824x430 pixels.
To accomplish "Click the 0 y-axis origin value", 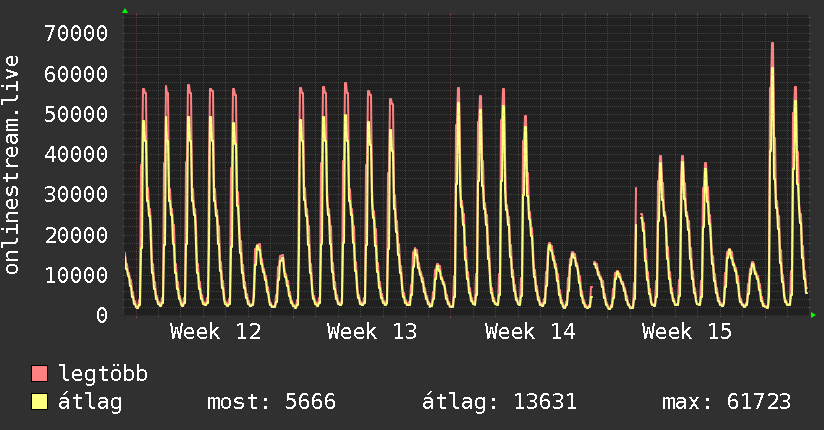I will point(102,315).
